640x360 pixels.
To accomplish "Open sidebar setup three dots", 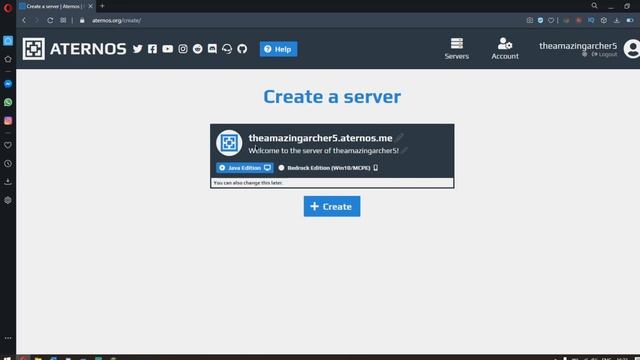I will (8, 338).
